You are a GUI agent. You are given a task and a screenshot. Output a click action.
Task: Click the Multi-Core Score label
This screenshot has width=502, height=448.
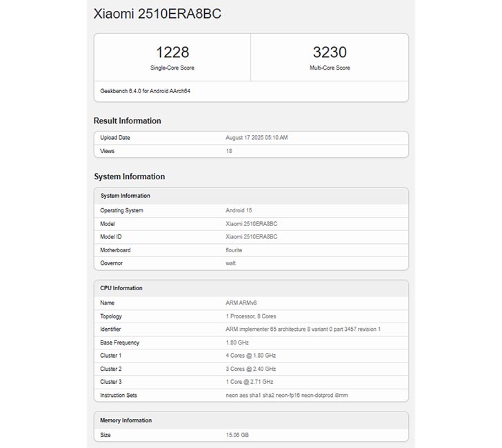click(x=330, y=68)
